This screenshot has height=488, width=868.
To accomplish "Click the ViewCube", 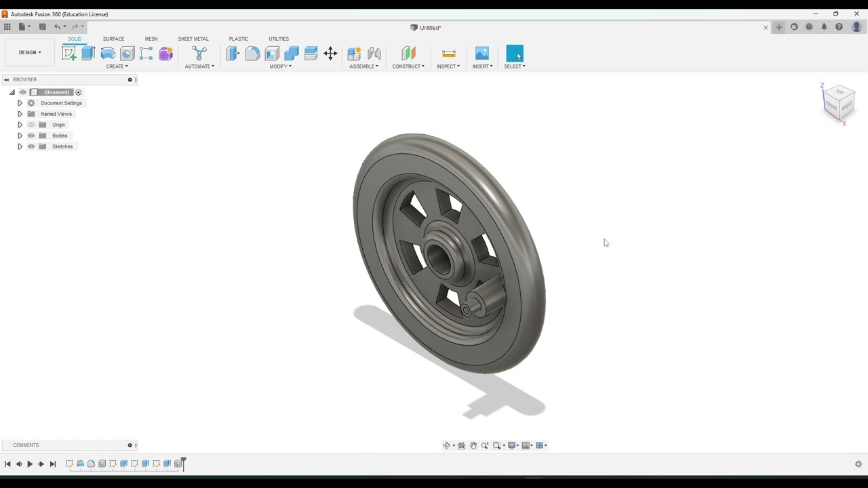I will (x=839, y=102).
